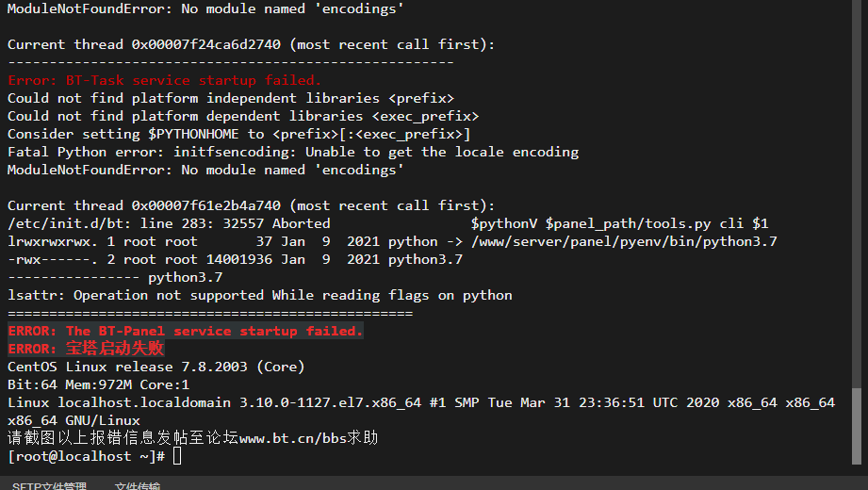
Task: Click the highlighted 'BT-Panel service startup failed' error
Action: pos(185,331)
